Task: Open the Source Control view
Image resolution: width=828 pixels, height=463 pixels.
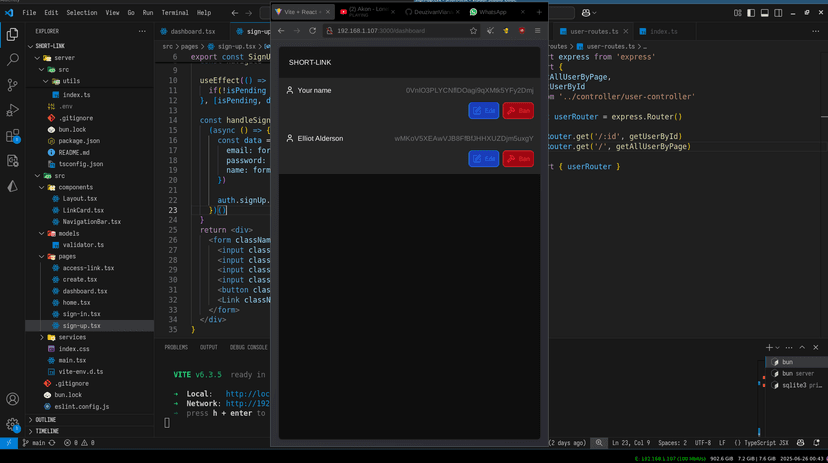Action: (12, 85)
